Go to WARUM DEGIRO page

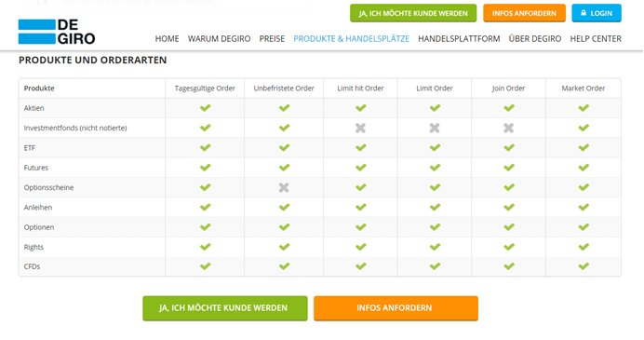(219, 38)
